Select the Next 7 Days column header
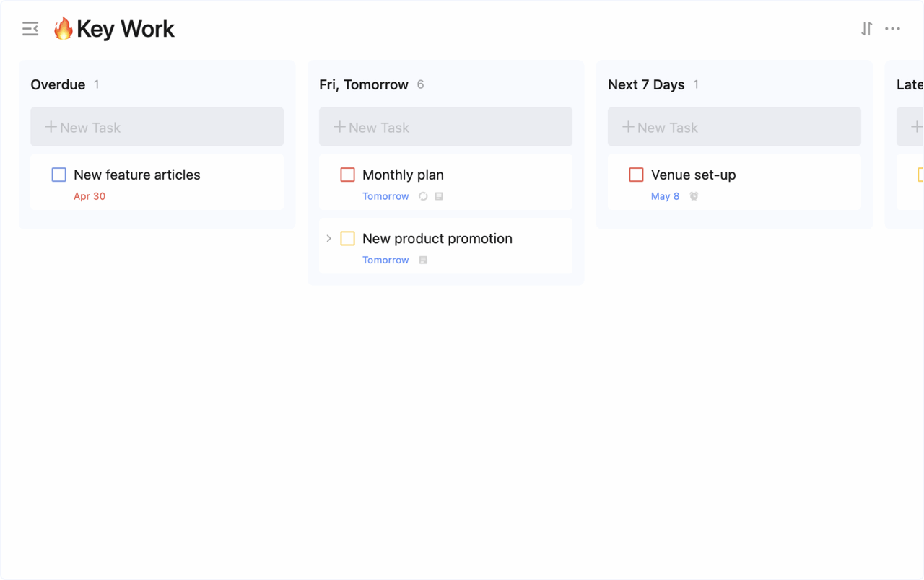This screenshot has width=924, height=580. pos(646,84)
